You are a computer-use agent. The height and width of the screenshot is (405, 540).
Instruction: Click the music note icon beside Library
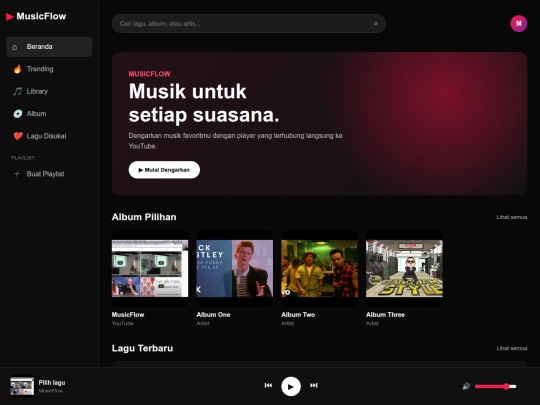click(17, 91)
